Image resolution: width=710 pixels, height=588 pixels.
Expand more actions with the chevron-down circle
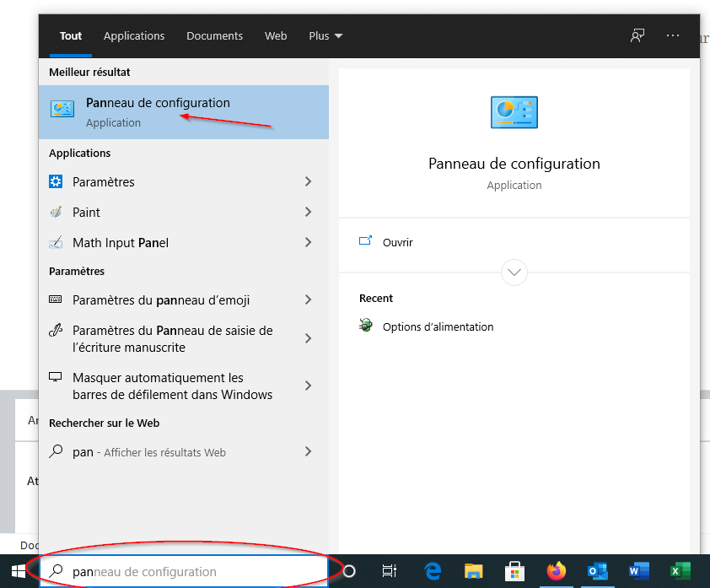click(x=514, y=272)
